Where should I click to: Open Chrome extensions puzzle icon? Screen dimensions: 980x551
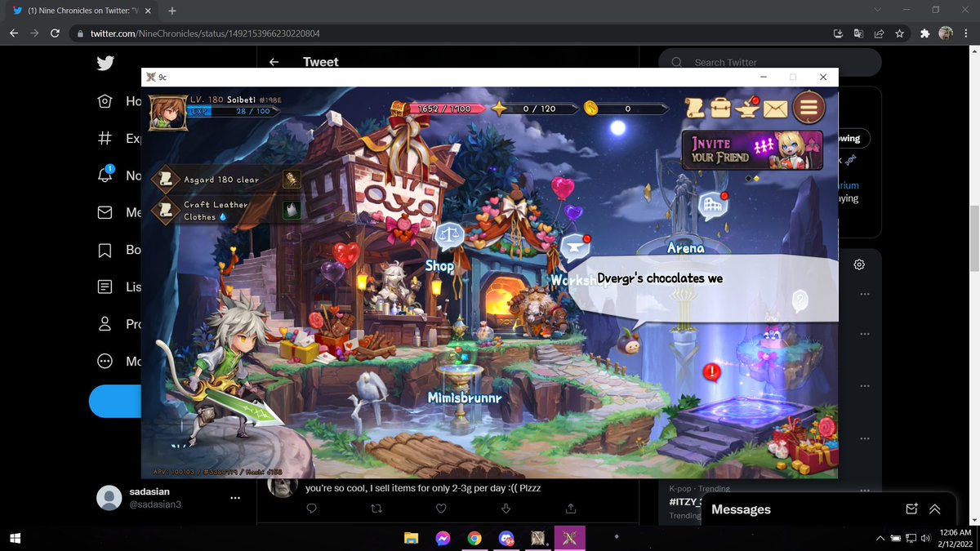point(924,33)
